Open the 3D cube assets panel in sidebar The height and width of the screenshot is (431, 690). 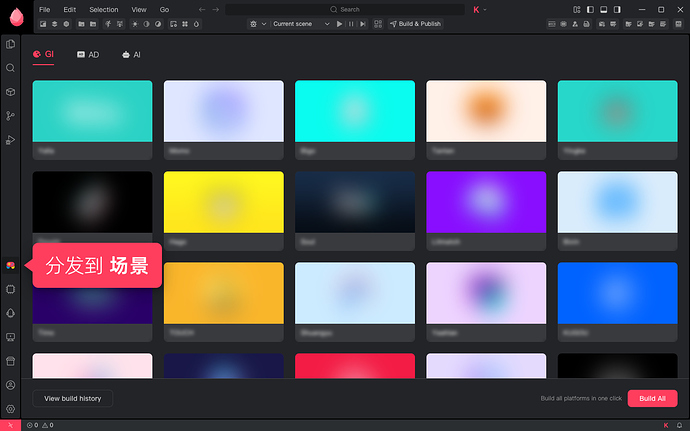(11, 92)
